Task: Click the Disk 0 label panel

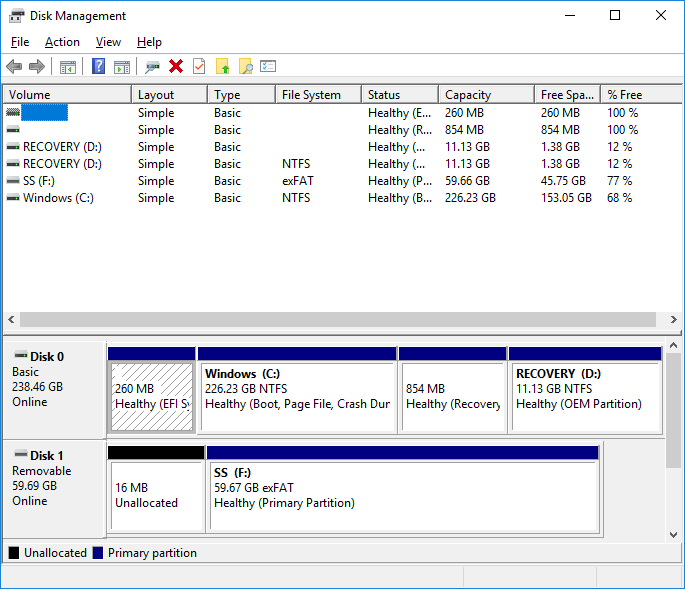Action: (55, 386)
